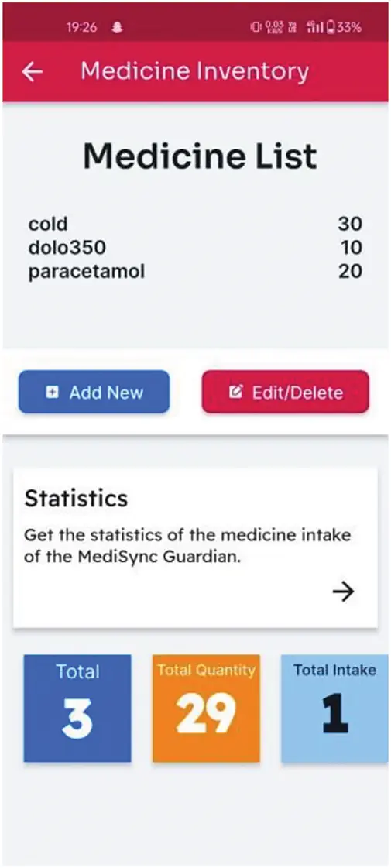The width and height of the screenshot is (391, 868).
Task: Open the Statistics card
Action: click(x=195, y=547)
